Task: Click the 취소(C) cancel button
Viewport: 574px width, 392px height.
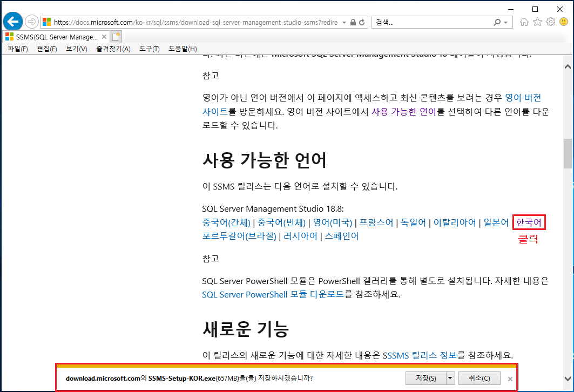Action: 479,378
